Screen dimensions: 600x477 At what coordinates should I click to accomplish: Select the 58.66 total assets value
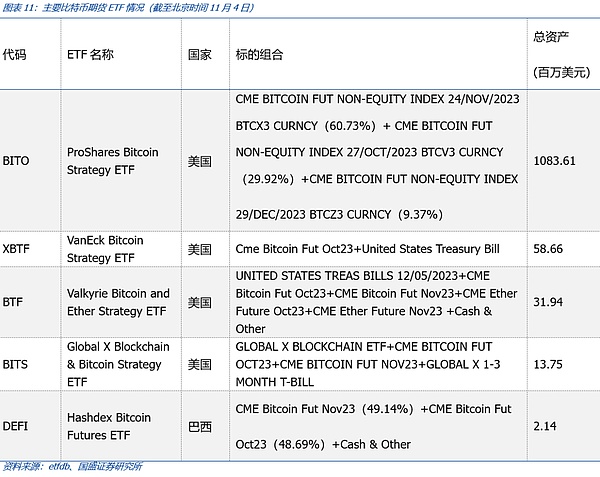pyautogui.click(x=548, y=249)
